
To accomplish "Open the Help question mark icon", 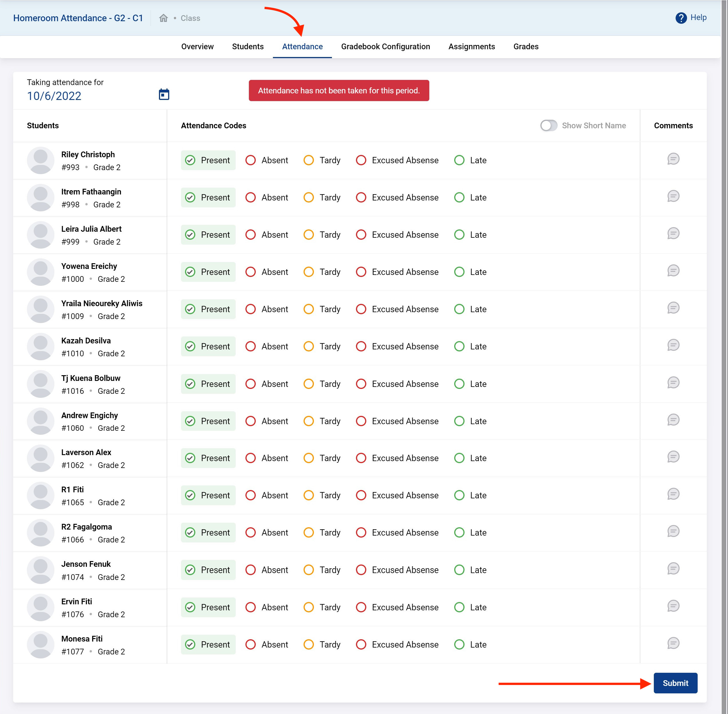I will tap(681, 18).
